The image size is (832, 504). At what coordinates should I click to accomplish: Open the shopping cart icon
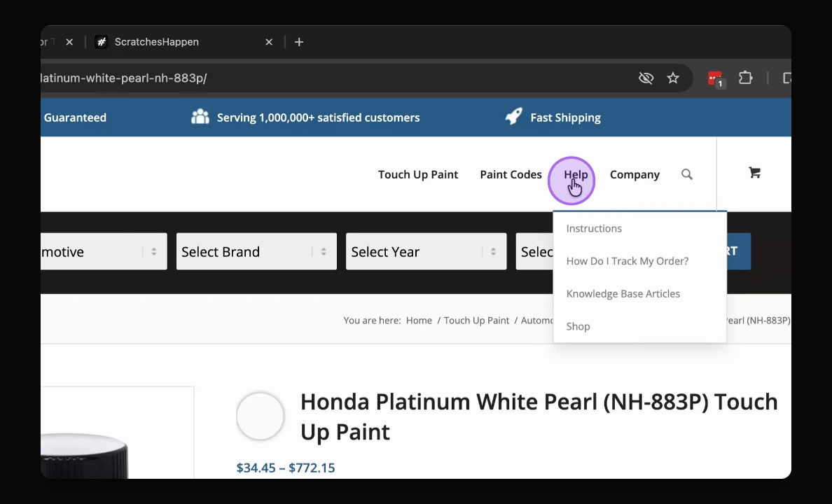point(754,172)
